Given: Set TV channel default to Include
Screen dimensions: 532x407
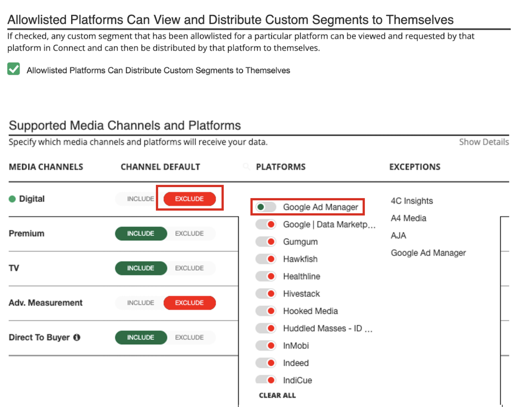Looking at the screenshot, I should tap(141, 268).
